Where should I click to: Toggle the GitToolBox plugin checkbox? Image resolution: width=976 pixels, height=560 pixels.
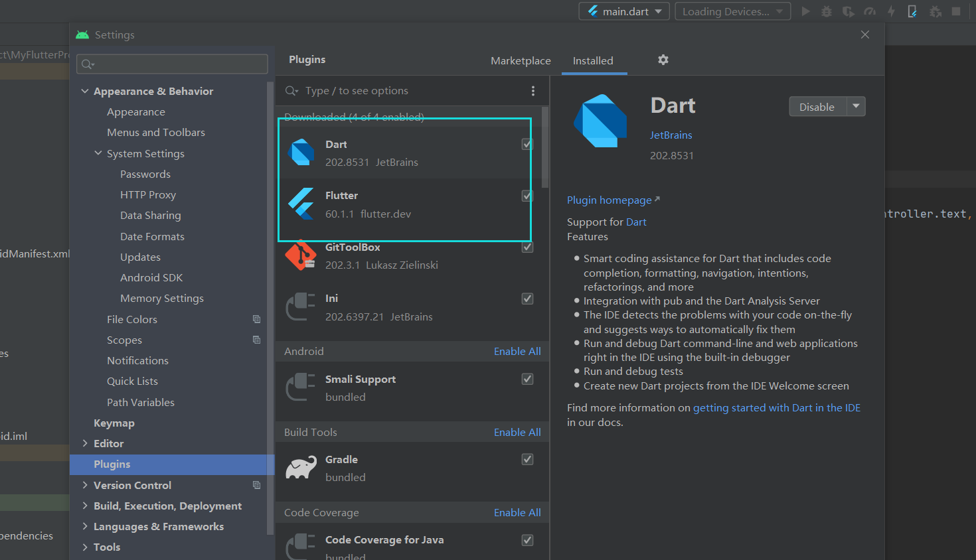[x=527, y=247]
